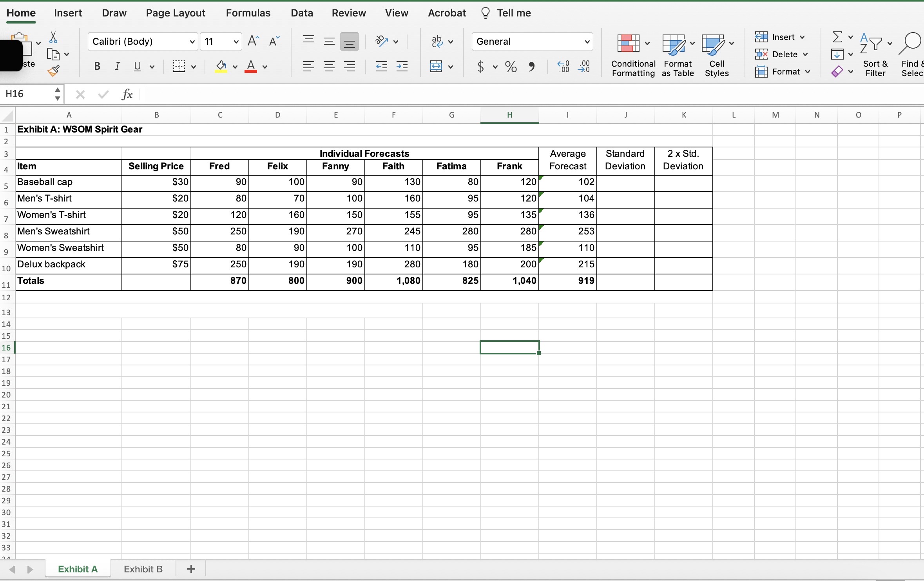This screenshot has width=924, height=581.
Task: Click the Increase Indent icon
Action: point(402,67)
